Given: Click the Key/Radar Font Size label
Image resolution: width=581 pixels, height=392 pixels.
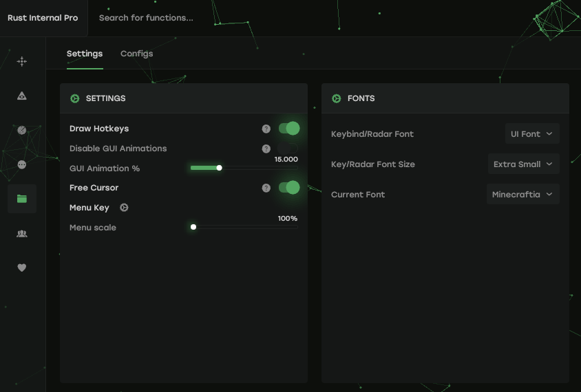Looking at the screenshot, I should (x=373, y=164).
